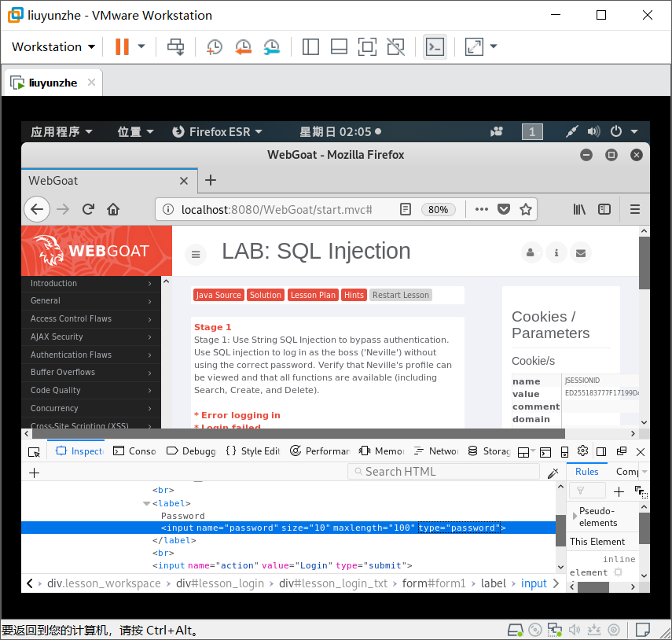Open the lesson Solution
Viewport: 672px width, 640px height.
[x=266, y=295]
